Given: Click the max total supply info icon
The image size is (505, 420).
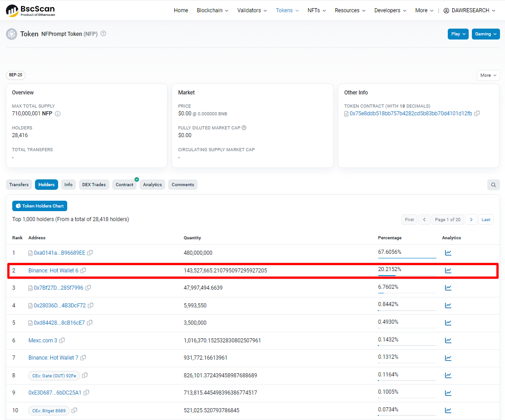Looking at the screenshot, I should tap(58, 114).
